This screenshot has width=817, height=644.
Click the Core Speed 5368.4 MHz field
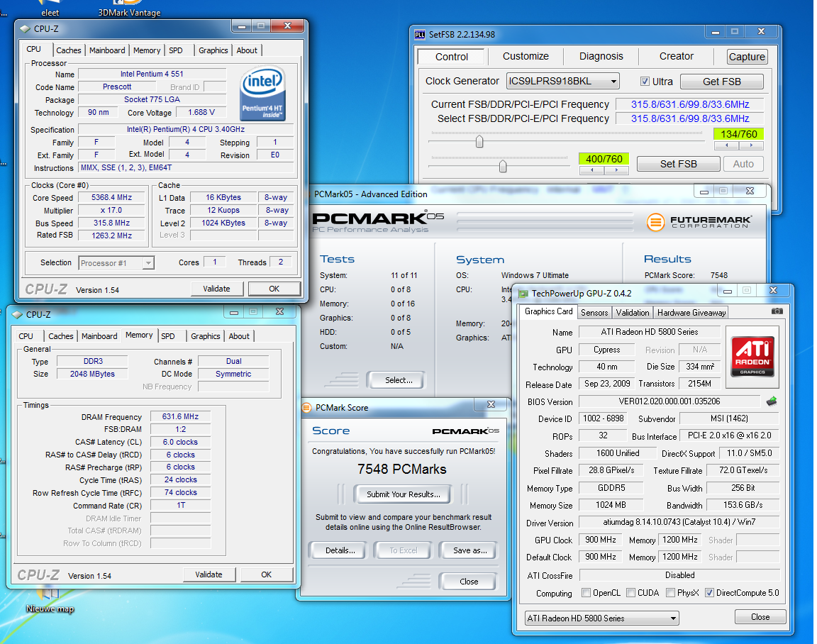coord(111,197)
